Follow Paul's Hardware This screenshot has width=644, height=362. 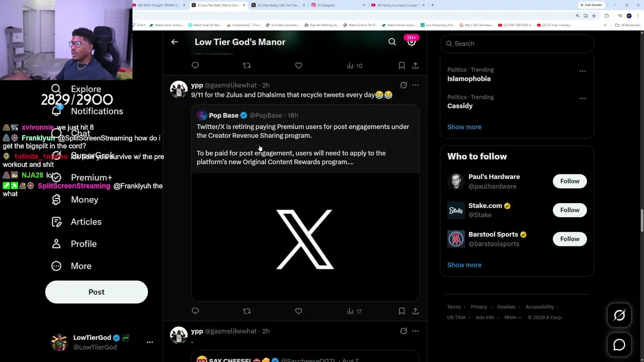pyautogui.click(x=570, y=181)
